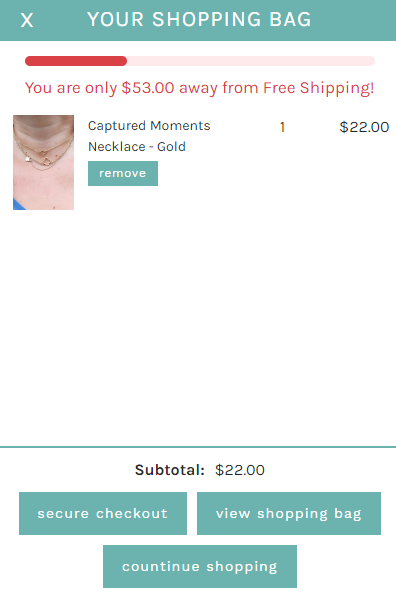Image resolution: width=396 pixels, height=602 pixels.
Task: Click the subtotal amount $22.00
Action: tap(240, 470)
